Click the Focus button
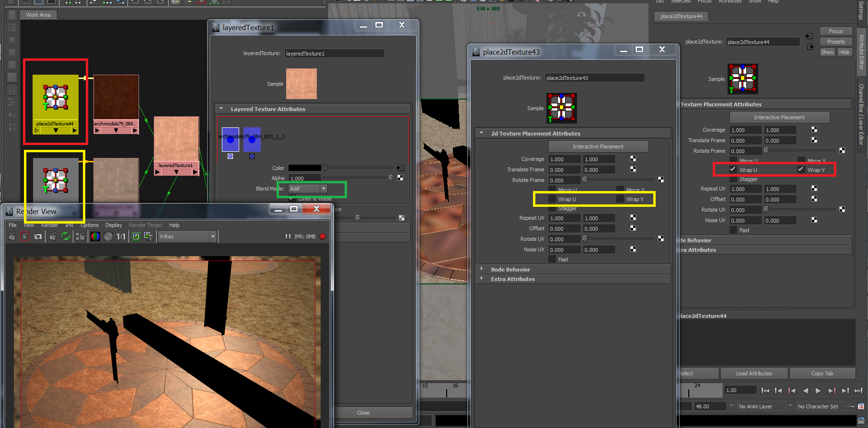The image size is (868, 428). click(836, 31)
